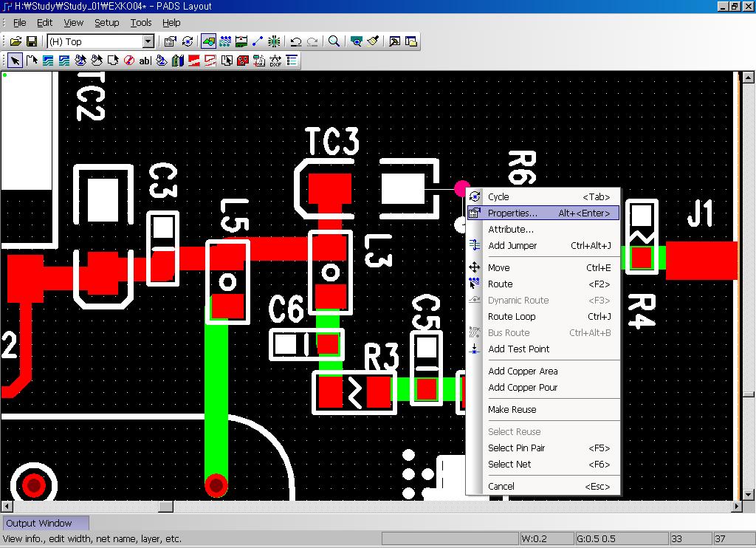Click the Board view icon
This screenshot has height=548, width=756.
click(x=357, y=41)
